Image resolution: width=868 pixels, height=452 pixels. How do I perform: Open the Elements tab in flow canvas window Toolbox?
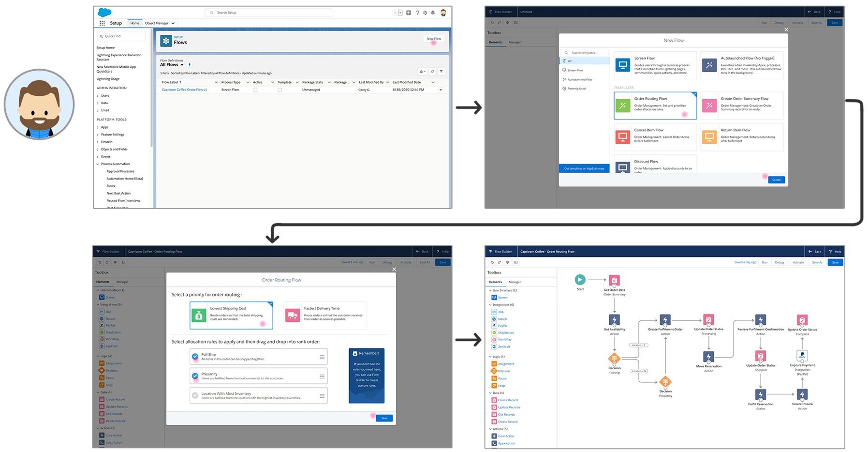(x=495, y=282)
